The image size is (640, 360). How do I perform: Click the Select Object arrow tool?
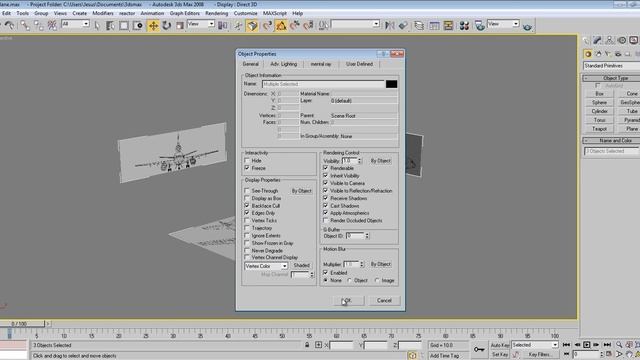97,26
